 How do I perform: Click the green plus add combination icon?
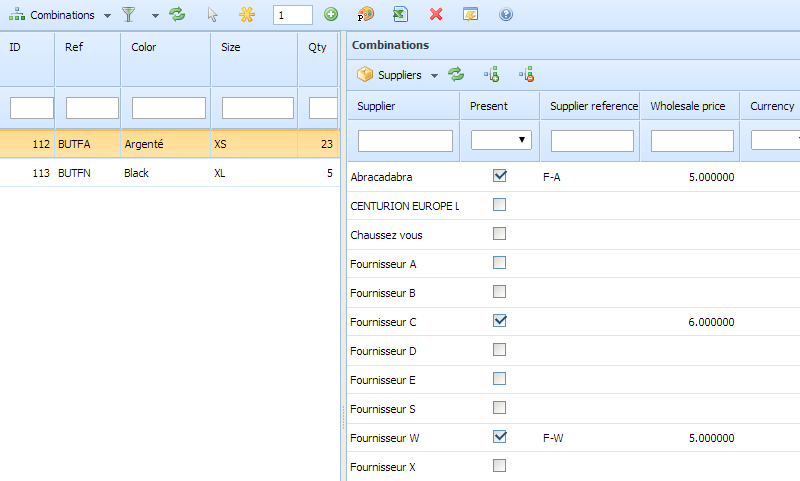coord(331,15)
